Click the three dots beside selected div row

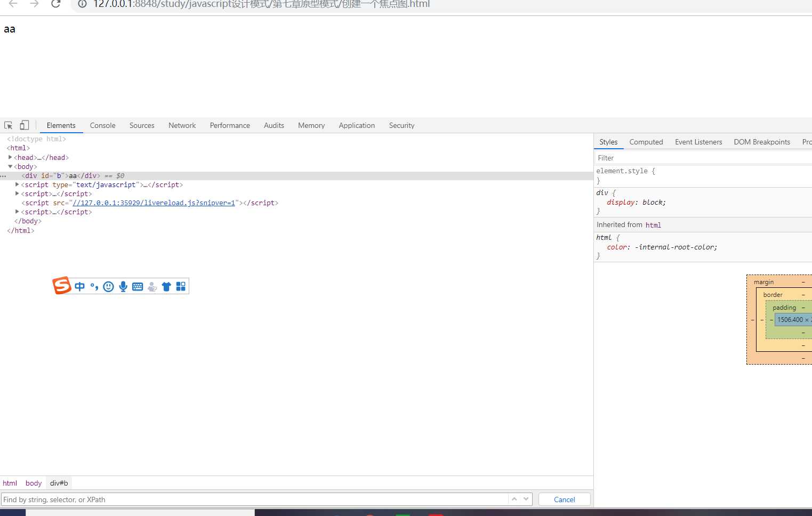click(3, 176)
